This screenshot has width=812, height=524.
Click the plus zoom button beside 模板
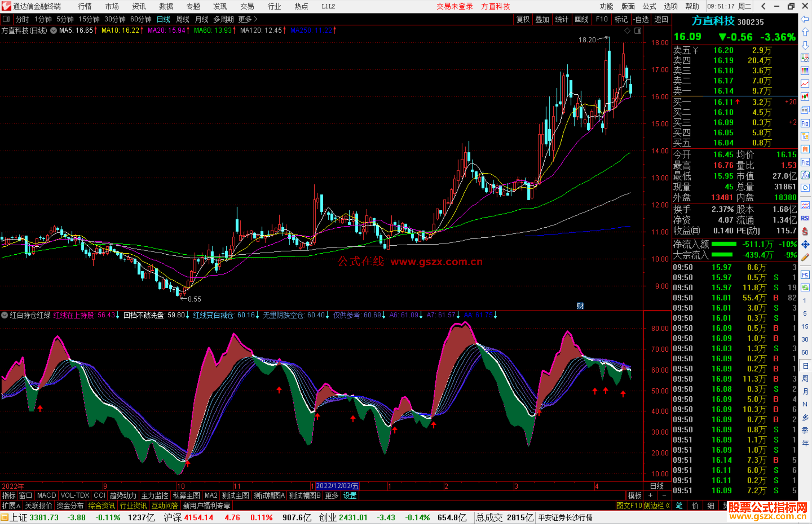coord(651,495)
